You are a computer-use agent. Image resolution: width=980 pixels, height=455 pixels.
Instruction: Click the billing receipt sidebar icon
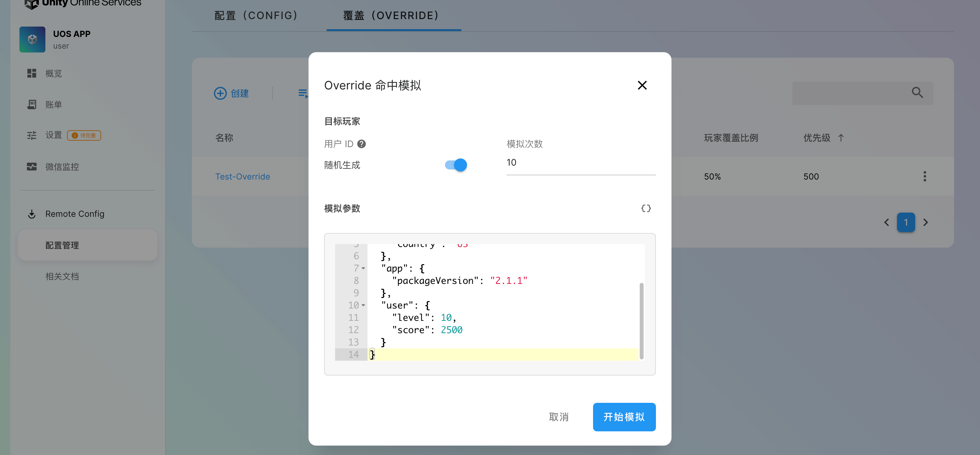pos(31,105)
